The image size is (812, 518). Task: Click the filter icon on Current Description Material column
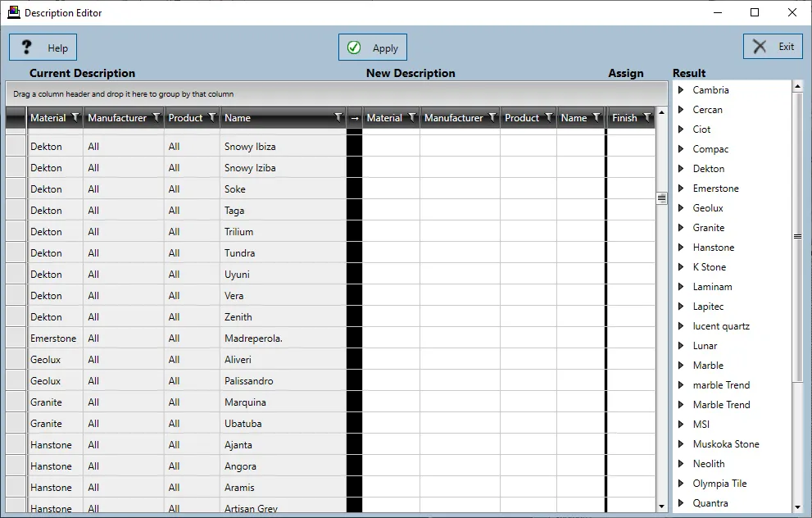(75, 117)
